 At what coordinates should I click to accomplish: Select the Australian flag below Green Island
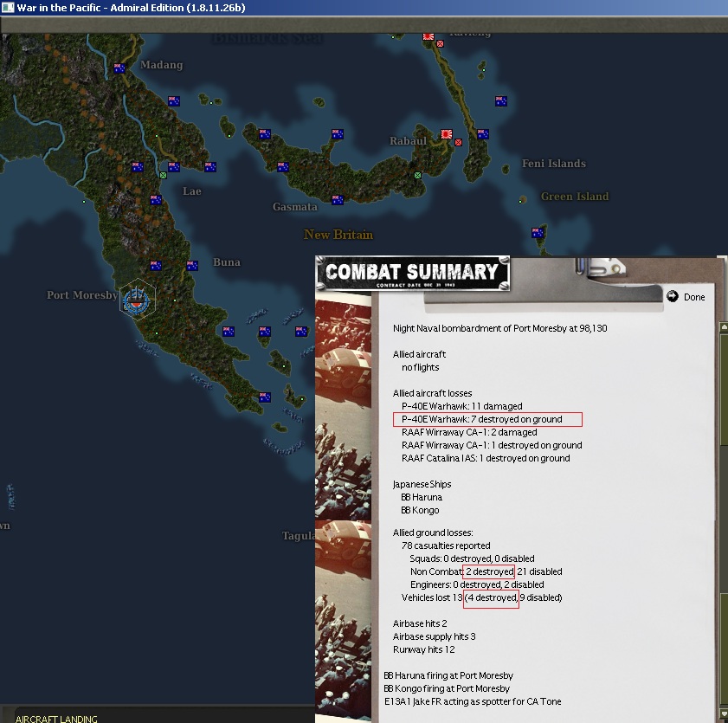[538, 233]
